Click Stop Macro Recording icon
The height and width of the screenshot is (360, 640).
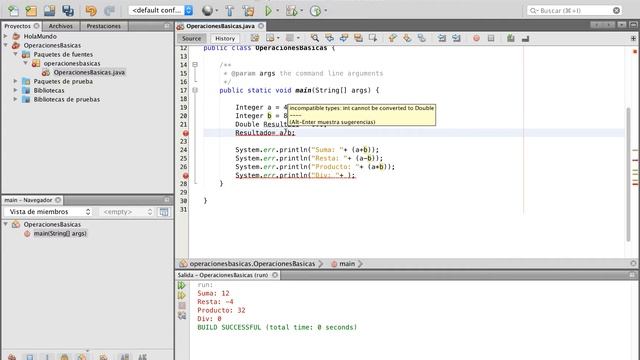pyautogui.click(x=491, y=38)
